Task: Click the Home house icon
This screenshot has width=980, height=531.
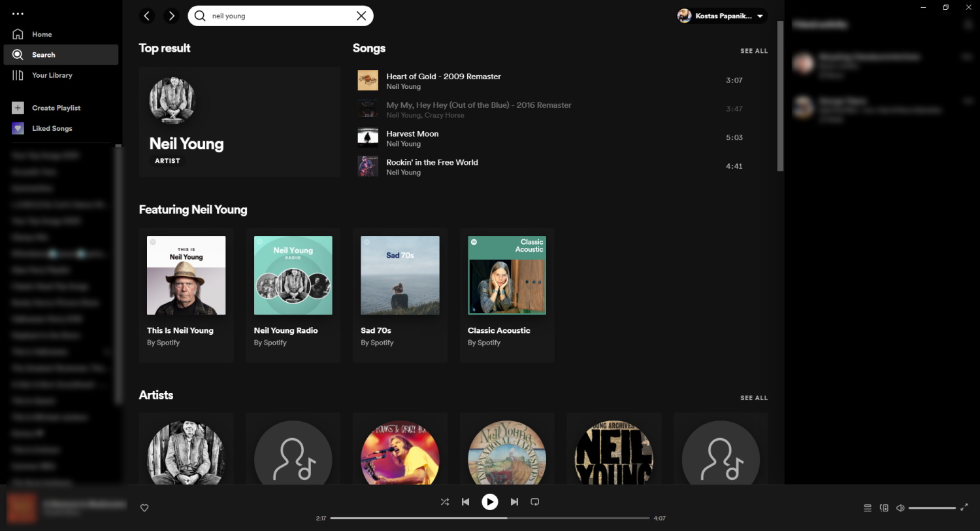Action: [x=18, y=34]
